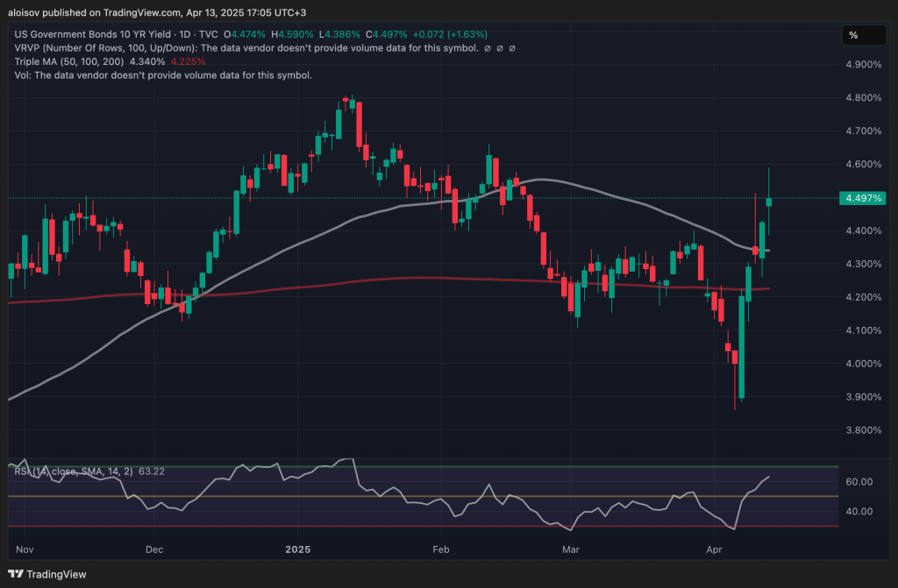
Task: Click the Apr label on the time axis
Action: pyautogui.click(x=714, y=549)
